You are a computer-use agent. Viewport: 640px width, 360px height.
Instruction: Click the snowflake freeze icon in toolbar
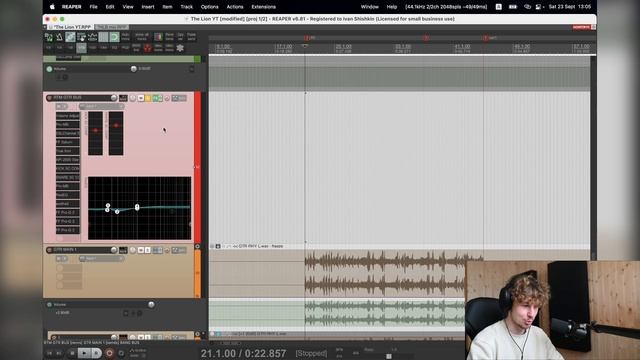click(x=180, y=48)
